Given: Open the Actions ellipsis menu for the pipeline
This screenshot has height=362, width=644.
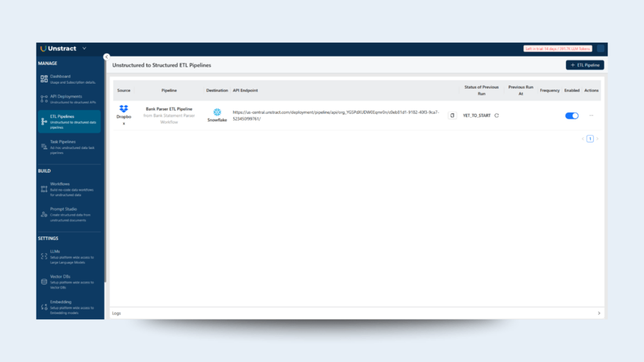Looking at the screenshot, I should pos(591,116).
